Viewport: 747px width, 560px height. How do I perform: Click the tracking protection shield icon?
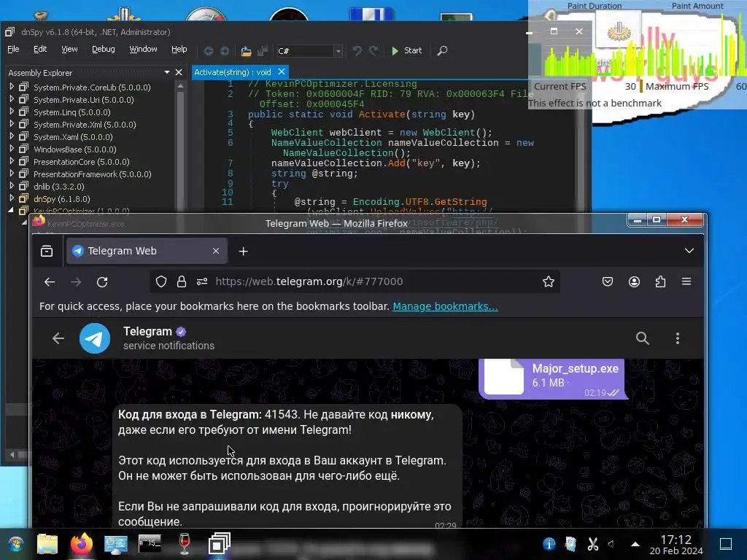pyautogui.click(x=161, y=282)
